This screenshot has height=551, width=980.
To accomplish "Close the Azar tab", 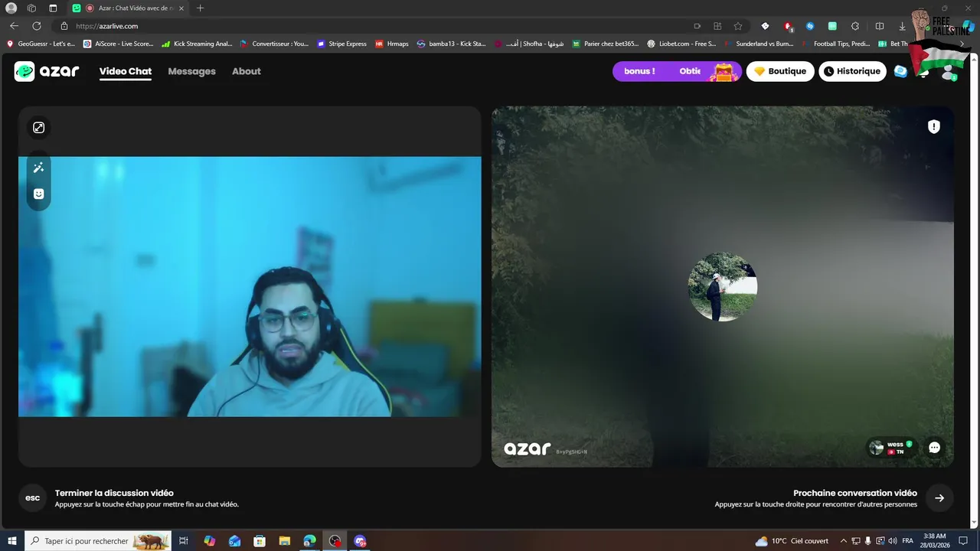I will click(x=181, y=8).
